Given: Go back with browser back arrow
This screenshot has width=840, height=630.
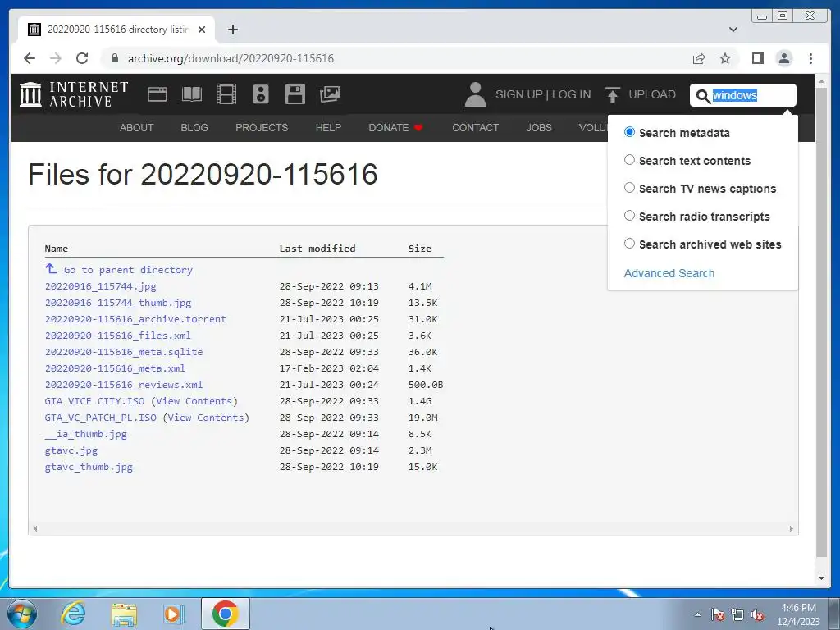Looking at the screenshot, I should pos(30,58).
